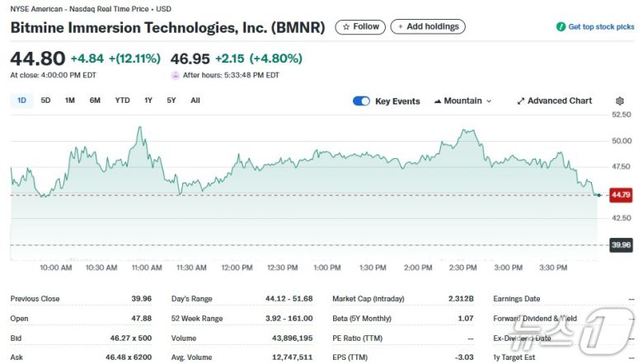Open chart settings gear icon
Image resolution: width=643 pixels, height=364 pixels.
click(x=619, y=101)
